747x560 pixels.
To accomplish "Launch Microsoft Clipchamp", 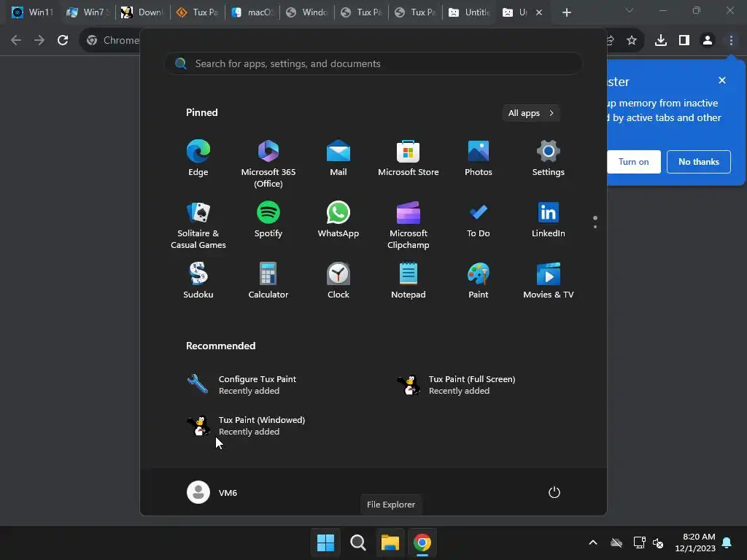I will click(x=409, y=225).
